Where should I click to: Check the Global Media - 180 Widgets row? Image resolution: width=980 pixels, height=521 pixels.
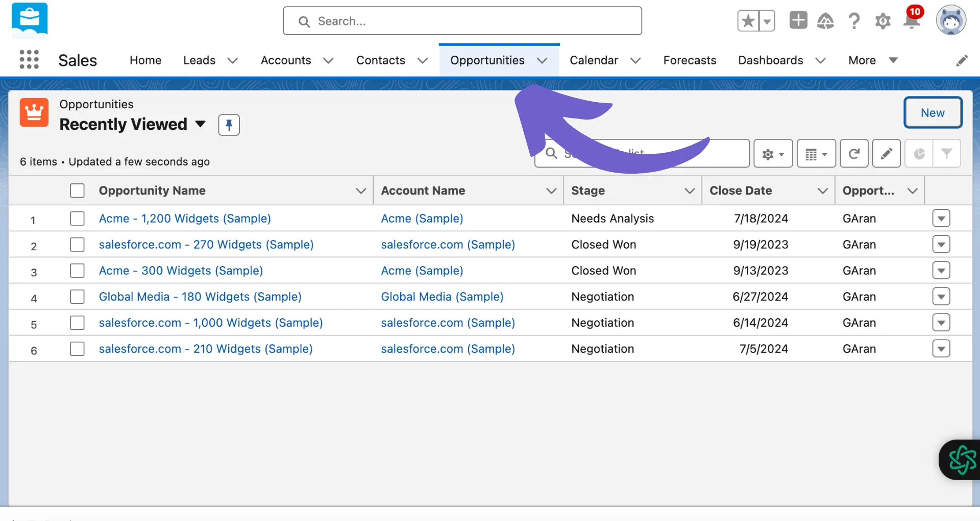pyautogui.click(x=77, y=297)
